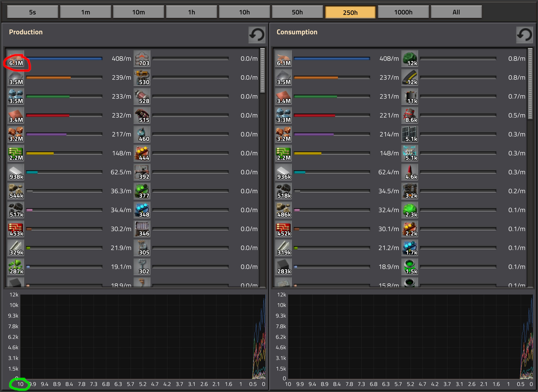Choose the 1m time range
Viewport: 538px width, 392px height.
point(85,12)
